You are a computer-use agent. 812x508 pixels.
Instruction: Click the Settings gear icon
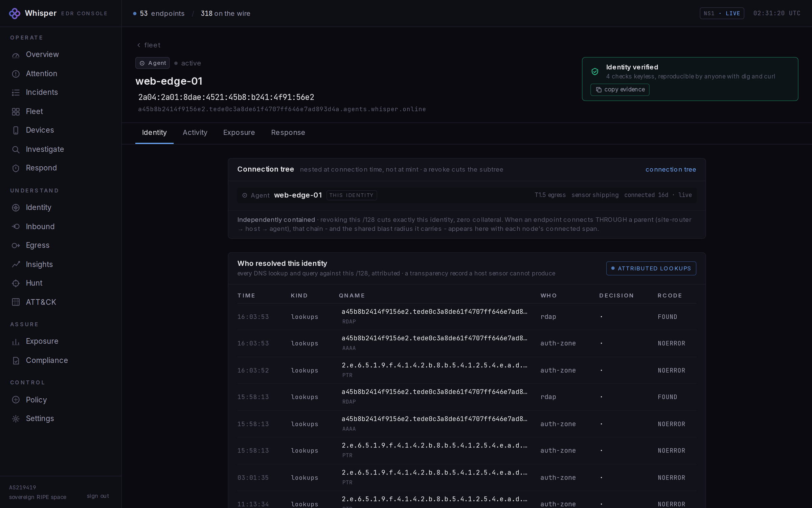tap(16, 419)
